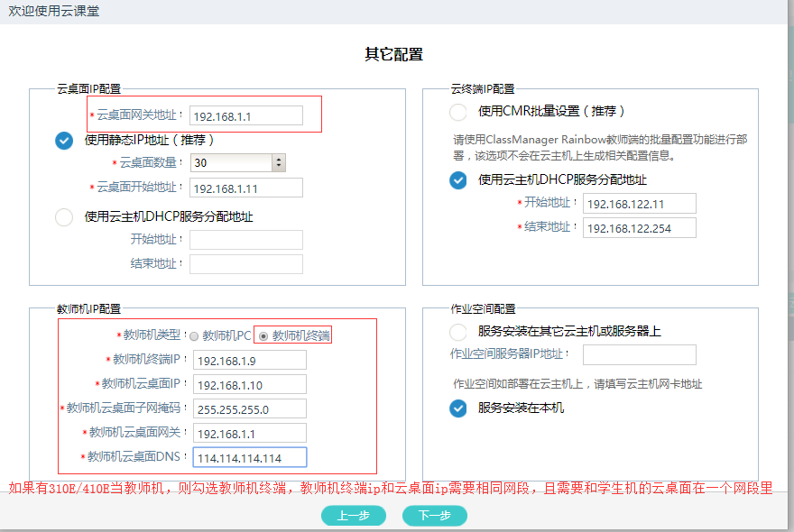Decrease 云桌面数量 with the down arrow
The height and width of the screenshot is (532, 794).
point(279,167)
